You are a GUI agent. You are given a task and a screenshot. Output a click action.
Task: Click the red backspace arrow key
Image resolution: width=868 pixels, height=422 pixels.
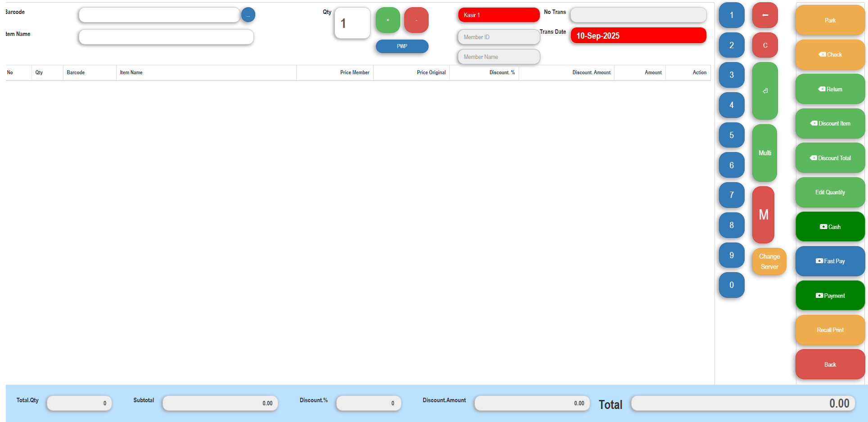coord(765,15)
